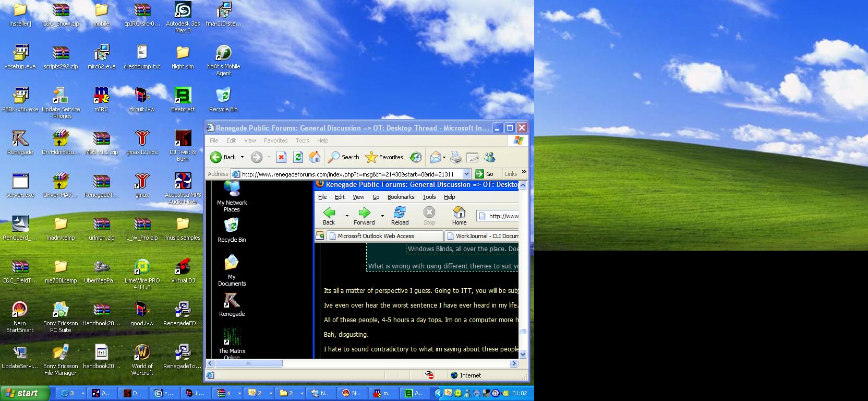The image size is (868, 401).
Task: Open the Tools menu in menu bar
Action: pos(303,140)
